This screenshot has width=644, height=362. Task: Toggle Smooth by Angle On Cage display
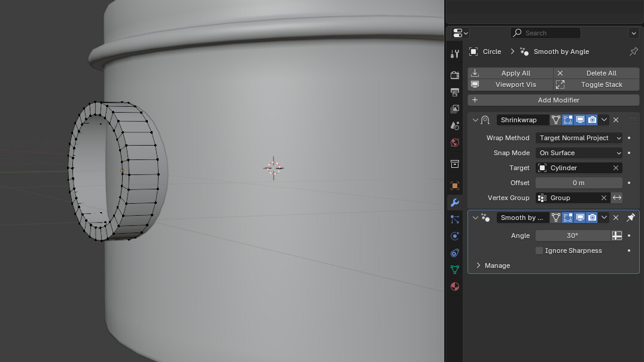pos(555,218)
